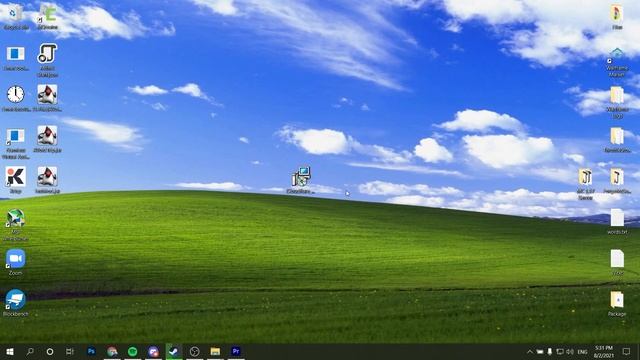The image size is (640, 360).
Task: Select the music note desktop icon
Action: coord(47,60)
